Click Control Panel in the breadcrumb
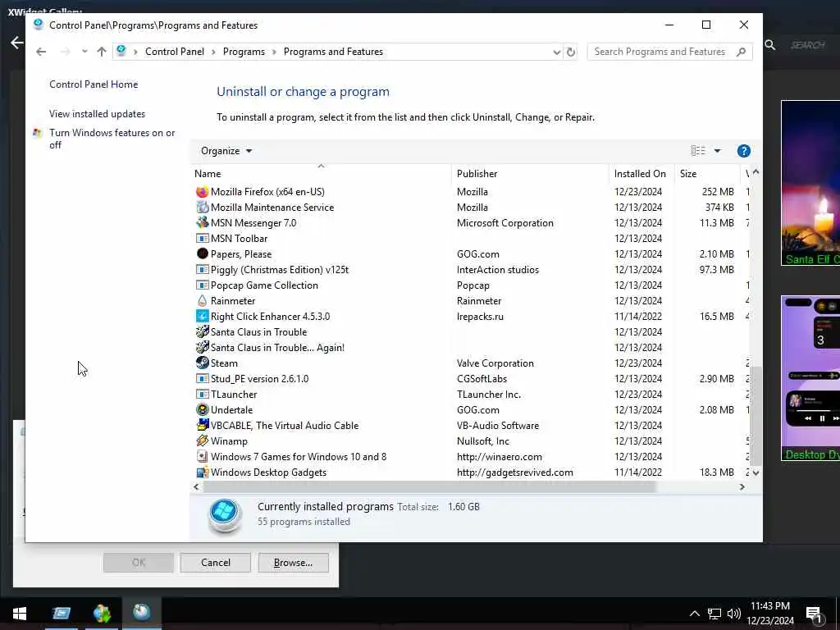The image size is (840, 630). [x=175, y=52]
